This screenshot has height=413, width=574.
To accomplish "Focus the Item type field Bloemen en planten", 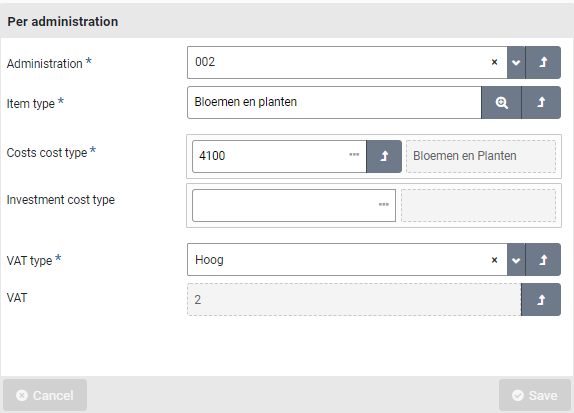I will (x=334, y=103).
